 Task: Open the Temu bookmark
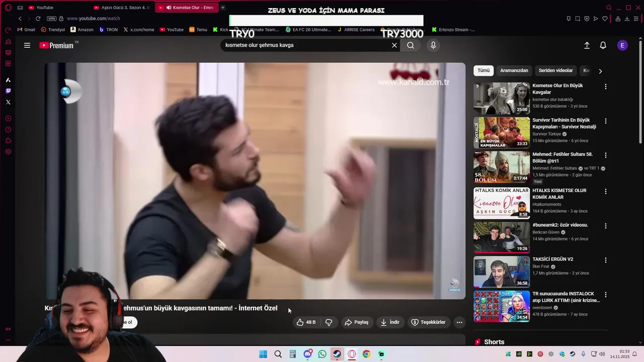[x=198, y=30]
